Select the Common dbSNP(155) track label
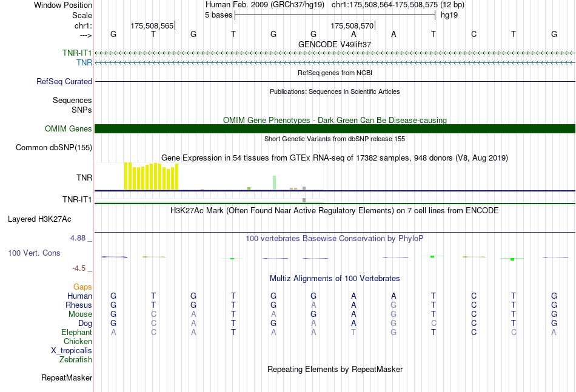Viewport: 576px width, 392px height. point(54,148)
